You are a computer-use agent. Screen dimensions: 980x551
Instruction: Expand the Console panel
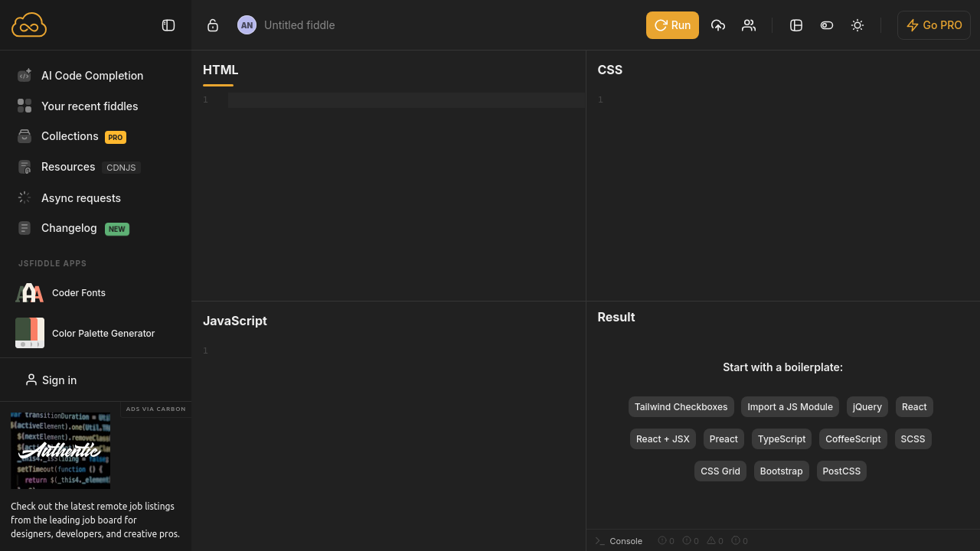point(619,541)
